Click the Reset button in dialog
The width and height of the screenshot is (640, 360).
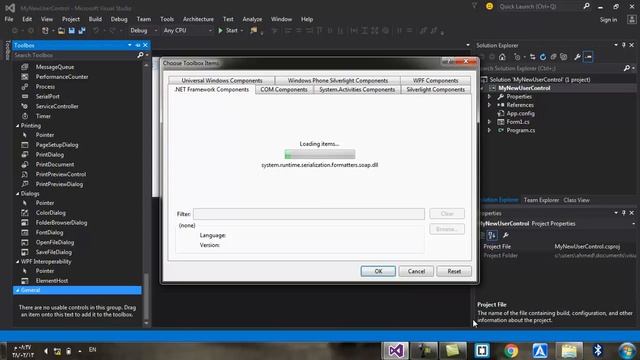(x=454, y=271)
